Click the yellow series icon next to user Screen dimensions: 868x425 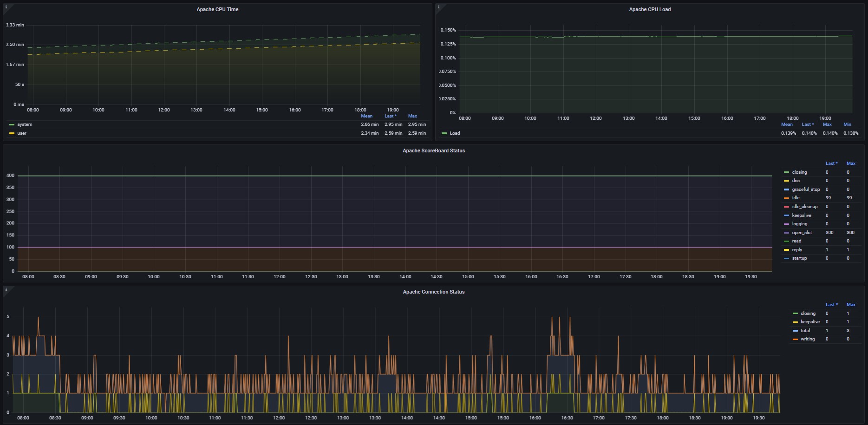tap(12, 133)
